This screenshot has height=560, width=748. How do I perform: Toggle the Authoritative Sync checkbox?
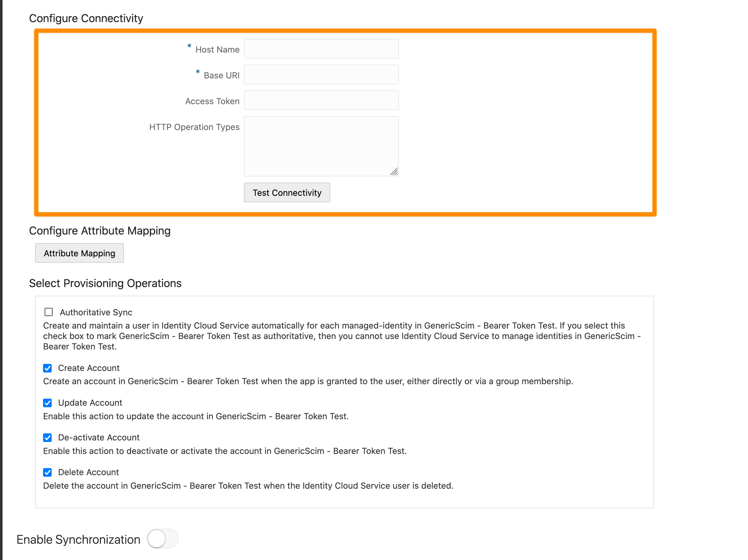point(48,312)
